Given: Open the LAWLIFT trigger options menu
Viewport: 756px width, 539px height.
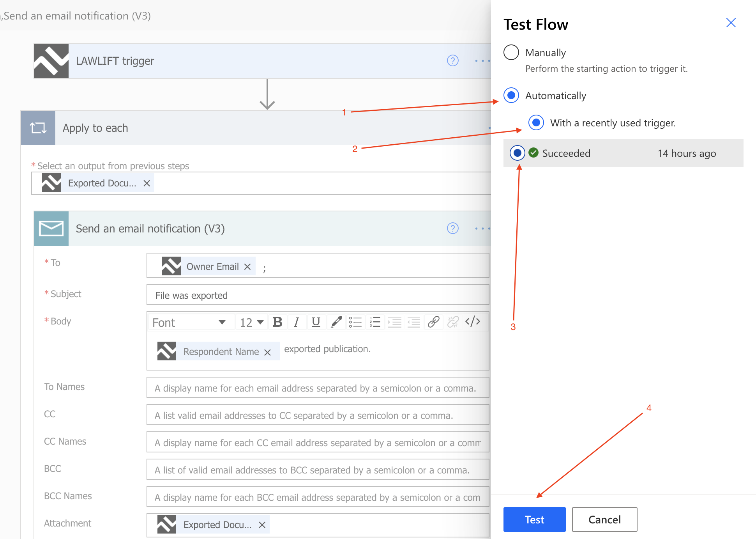Looking at the screenshot, I should pos(482,61).
